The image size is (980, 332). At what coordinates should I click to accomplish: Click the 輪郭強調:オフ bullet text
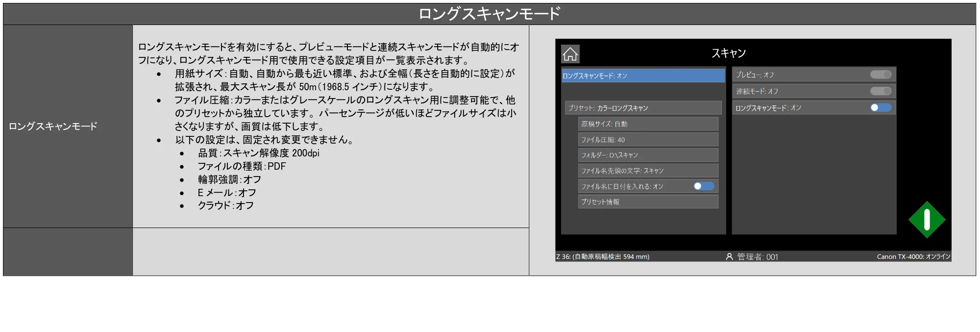[x=229, y=179]
